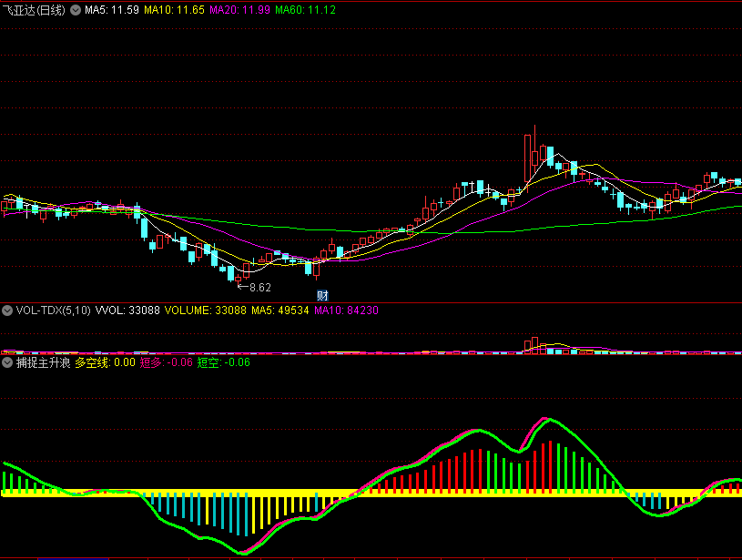This screenshot has height=560, width=742.
Task: Select the MA5: 11.59 label
Action: pyautogui.click(x=112, y=10)
